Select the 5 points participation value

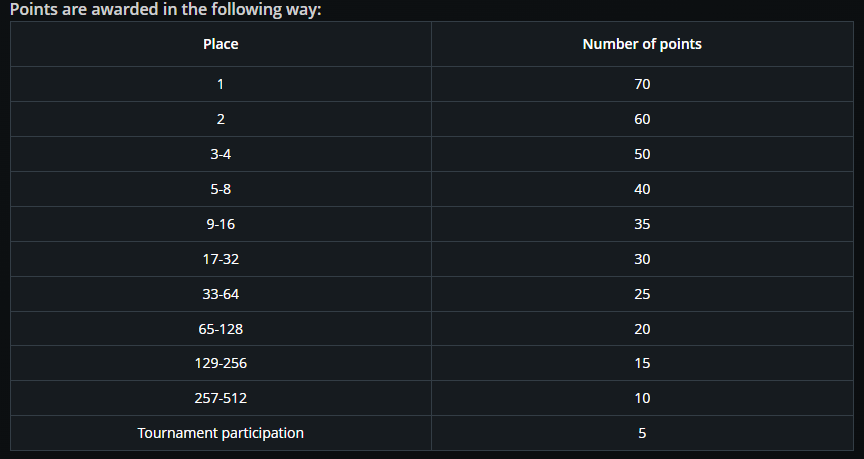(642, 433)
